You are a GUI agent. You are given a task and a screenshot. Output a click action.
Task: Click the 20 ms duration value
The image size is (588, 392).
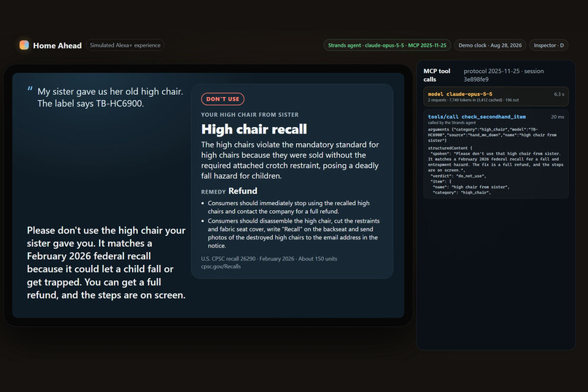[557, 117]
